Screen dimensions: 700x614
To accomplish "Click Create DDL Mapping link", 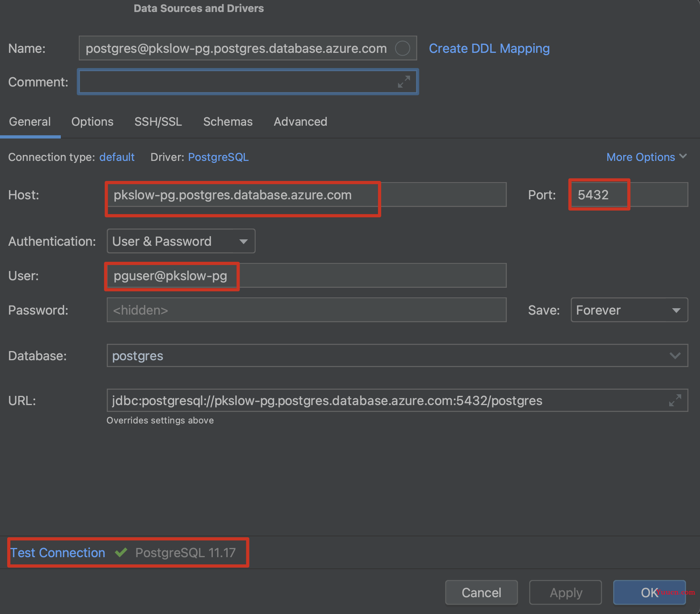I will pyautogui.click(x=489, y=48).
